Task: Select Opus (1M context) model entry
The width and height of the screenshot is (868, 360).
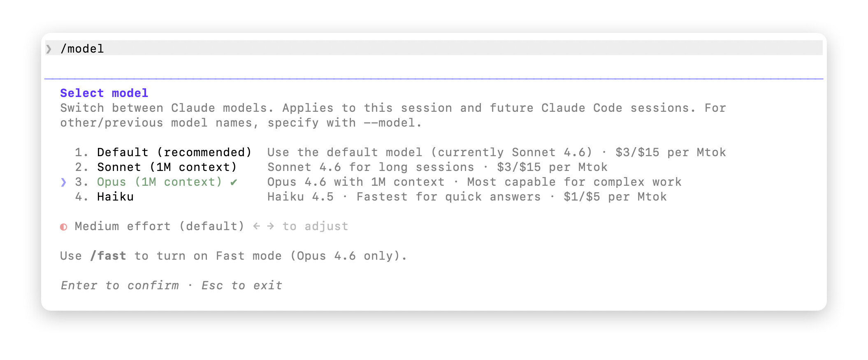Action: (x=159, y=182)
